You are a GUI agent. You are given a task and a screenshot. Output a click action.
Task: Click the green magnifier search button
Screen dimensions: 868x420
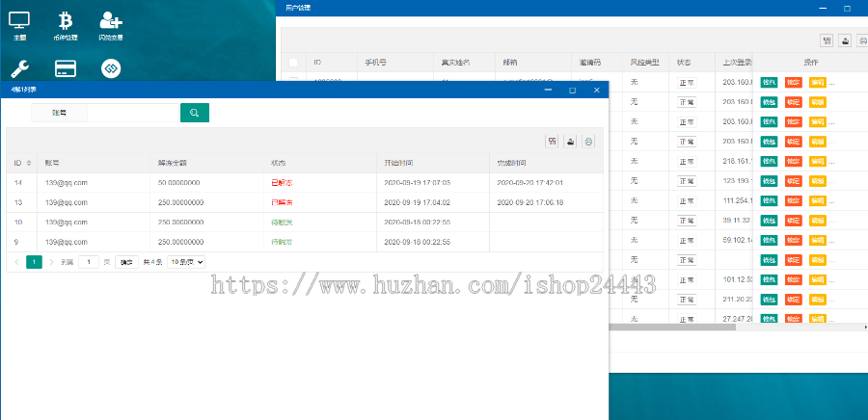click(194, 113)
